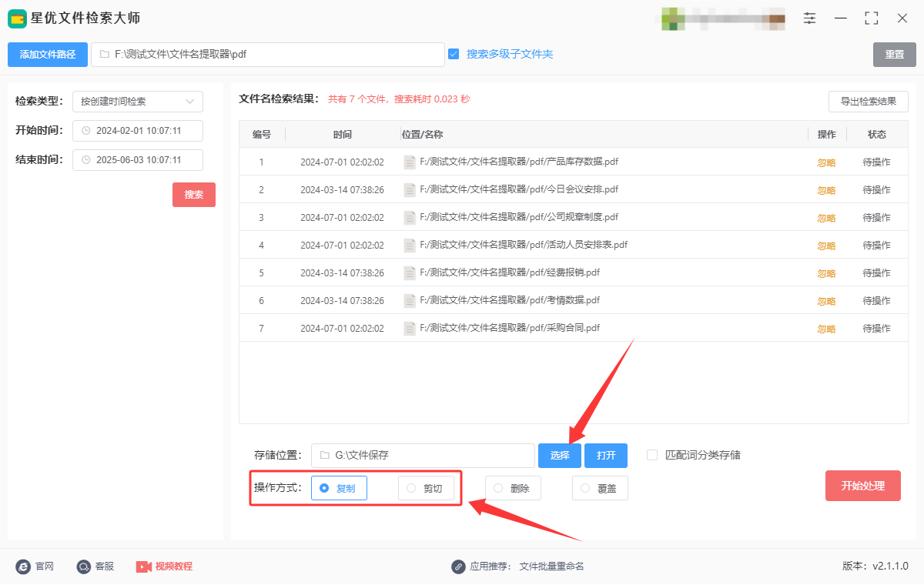Screen dimensions: 924x585
Task: Select the 删除 operation radio button
Action: [x=498, y=488]
